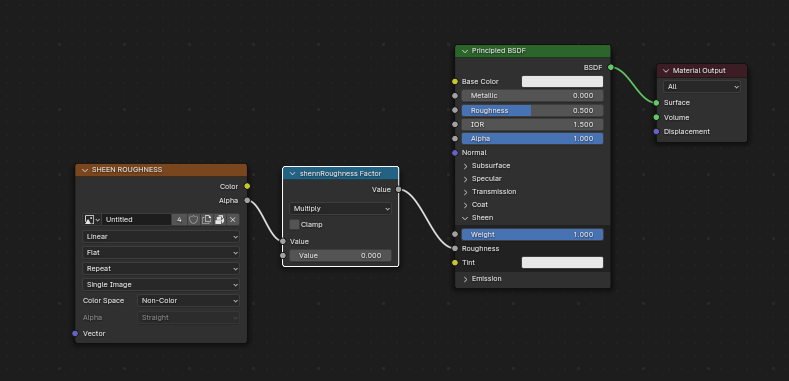Open the image browse icon in SHEEN ROUGHNESS node
789x381 pixels.
click(x=92, y=219)
